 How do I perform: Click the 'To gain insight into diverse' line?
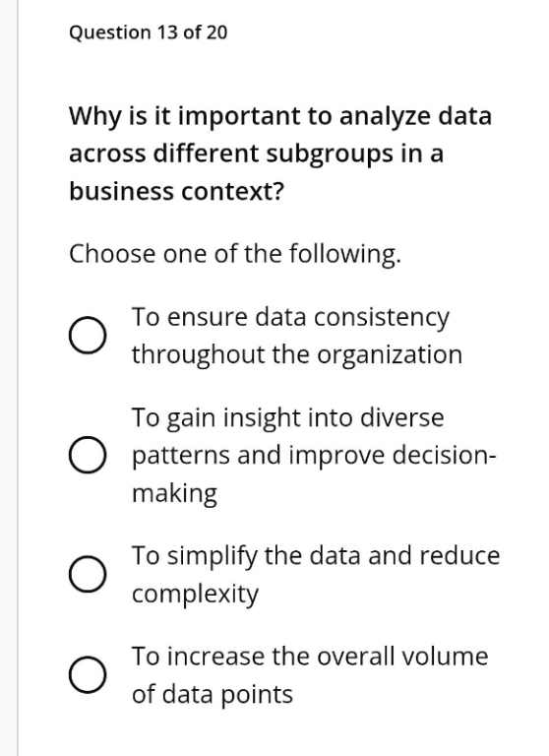coord(287,418)
